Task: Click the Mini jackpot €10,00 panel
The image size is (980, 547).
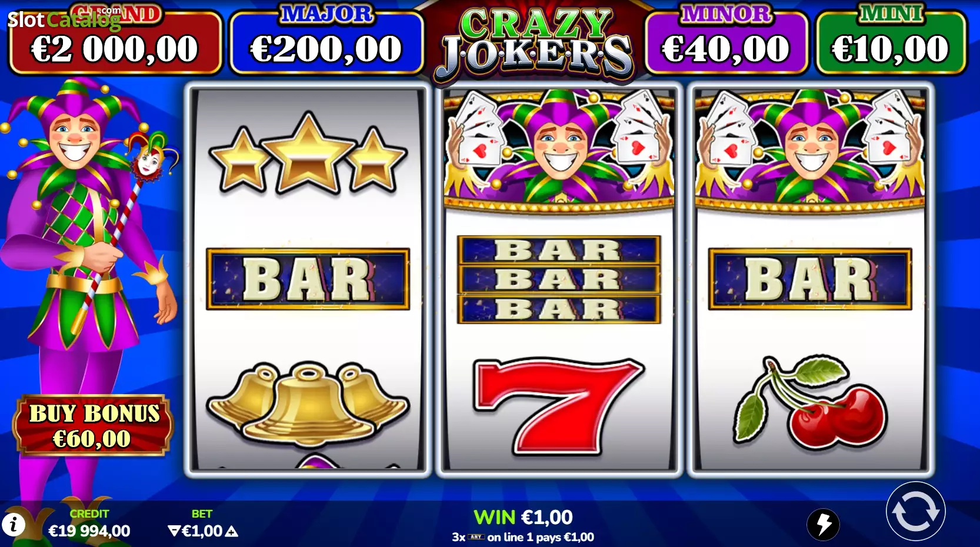Action: (x=891, y=41)
